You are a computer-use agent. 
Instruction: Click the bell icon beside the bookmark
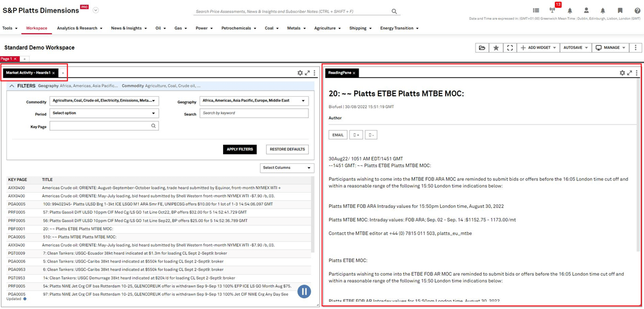pyautogui.click(x=603, y=11)
